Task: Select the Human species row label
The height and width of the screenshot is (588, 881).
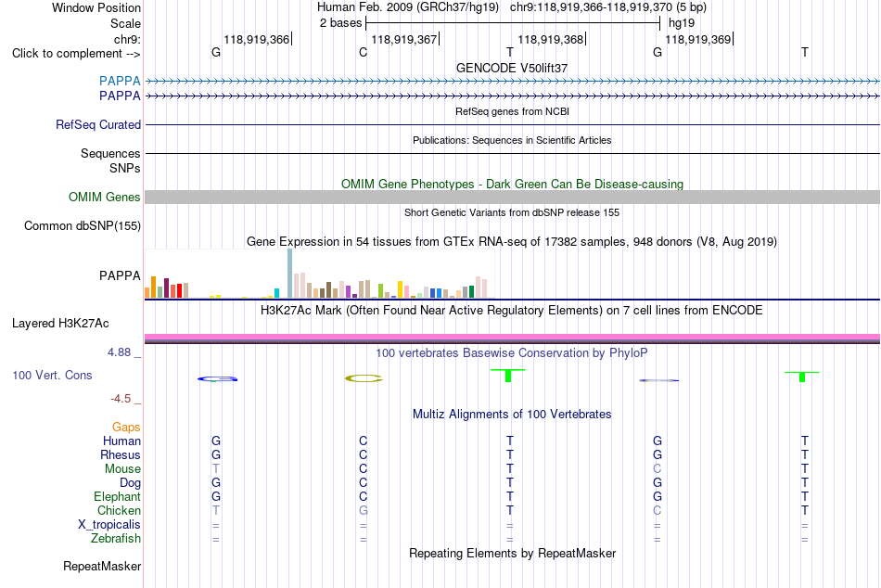Action: tap(121, 441)
